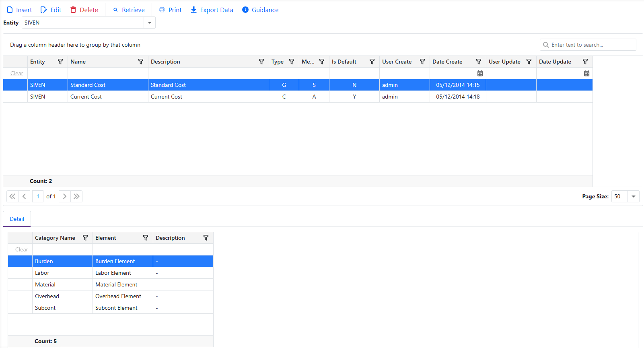Click the Burden Element cell

pos(123,261)
